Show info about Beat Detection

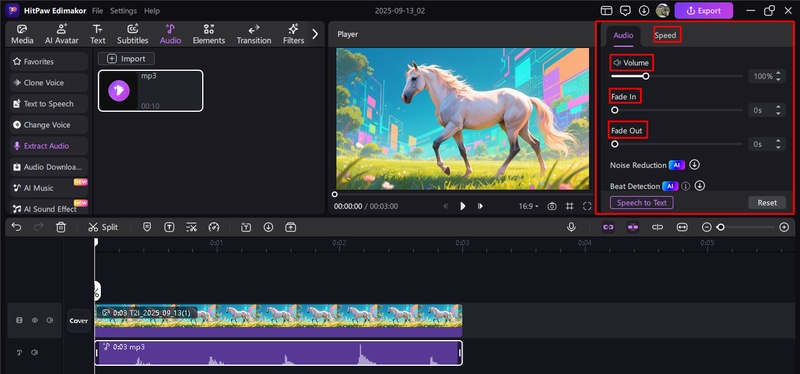tap(686, 186)
